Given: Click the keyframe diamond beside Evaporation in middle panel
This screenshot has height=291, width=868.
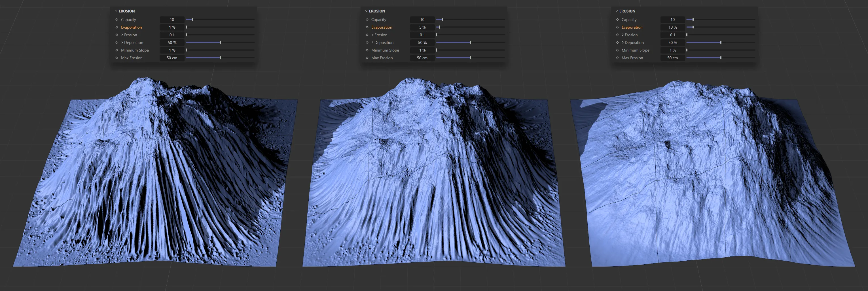Looking at the screenshot, I should pyautogui.click(x=367, y=27).
